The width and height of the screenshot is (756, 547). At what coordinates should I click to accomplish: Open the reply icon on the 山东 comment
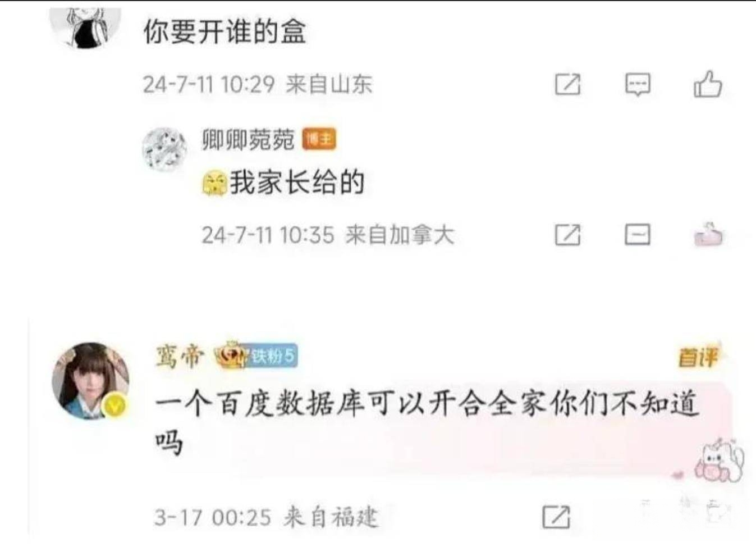click(x=638, y=85)
